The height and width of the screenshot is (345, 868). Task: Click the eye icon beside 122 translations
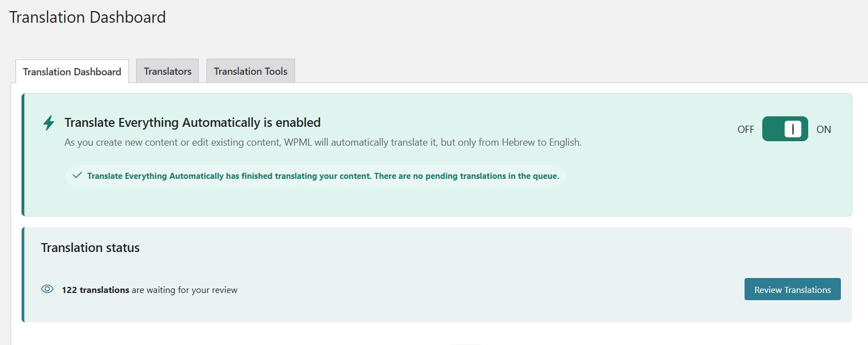(48, 289)
